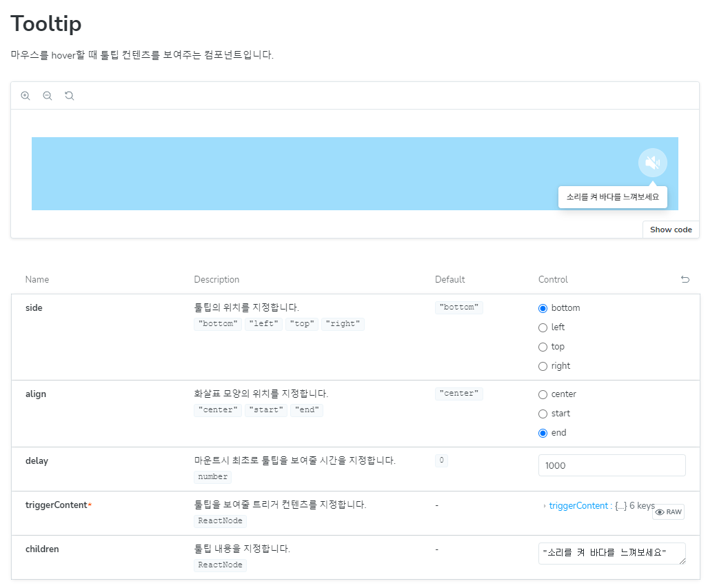Choose the right side radio option
Screen dimensions: 708x588
pos(543,366)
